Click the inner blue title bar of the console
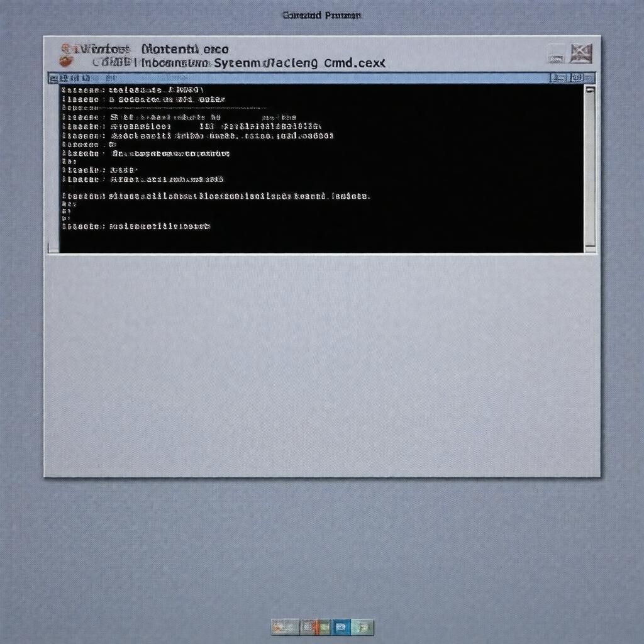Image resolution: width=644 pixels, height=644 pixels. [x=314, y=78]
